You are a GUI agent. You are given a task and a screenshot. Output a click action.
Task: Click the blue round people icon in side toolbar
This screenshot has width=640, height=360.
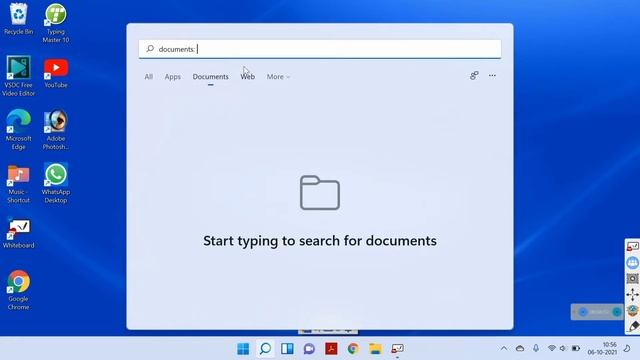tap(633, 262)
